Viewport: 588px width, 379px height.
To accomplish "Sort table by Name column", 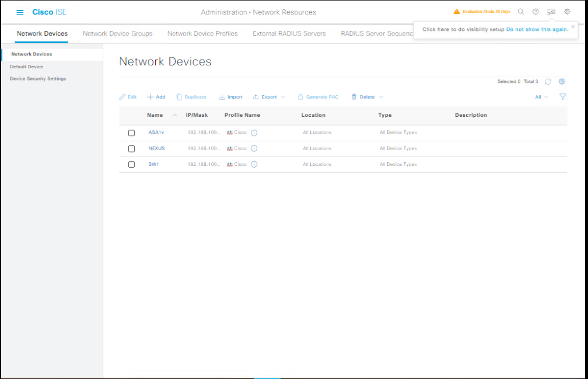I will point(155,115).
